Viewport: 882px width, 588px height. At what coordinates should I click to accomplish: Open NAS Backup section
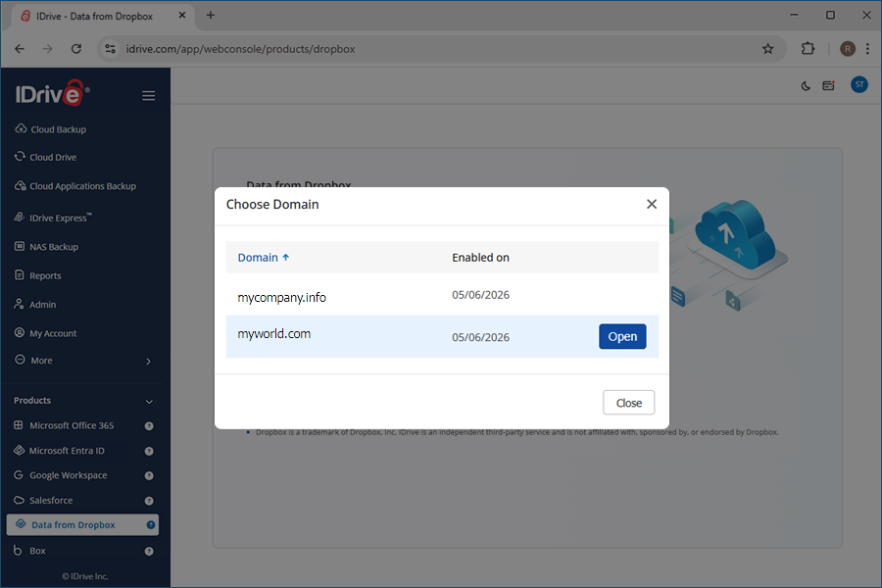coord(54,247)
